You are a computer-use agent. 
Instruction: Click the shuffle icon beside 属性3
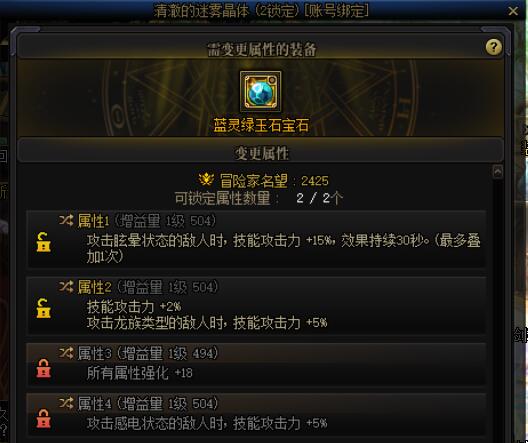[66, 353]
